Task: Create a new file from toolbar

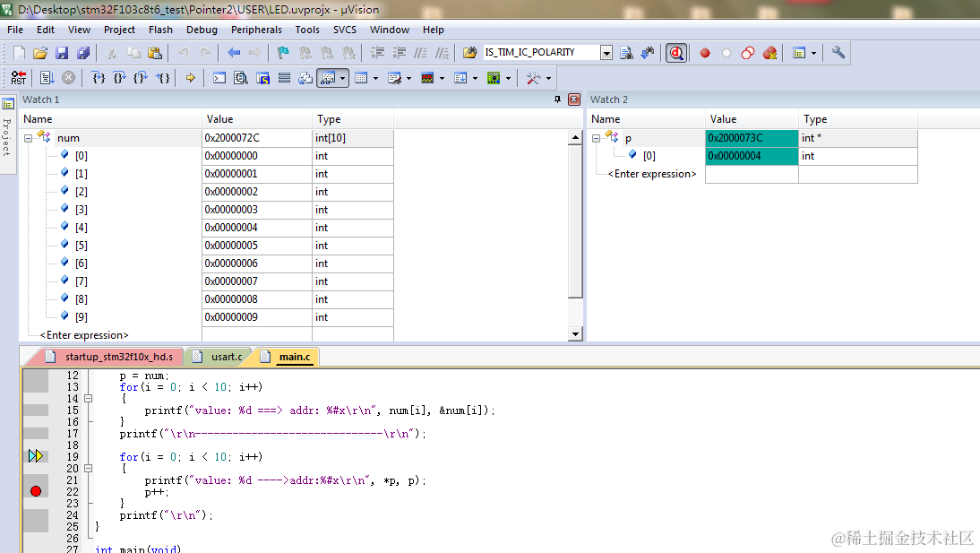Action: [19, 53]
